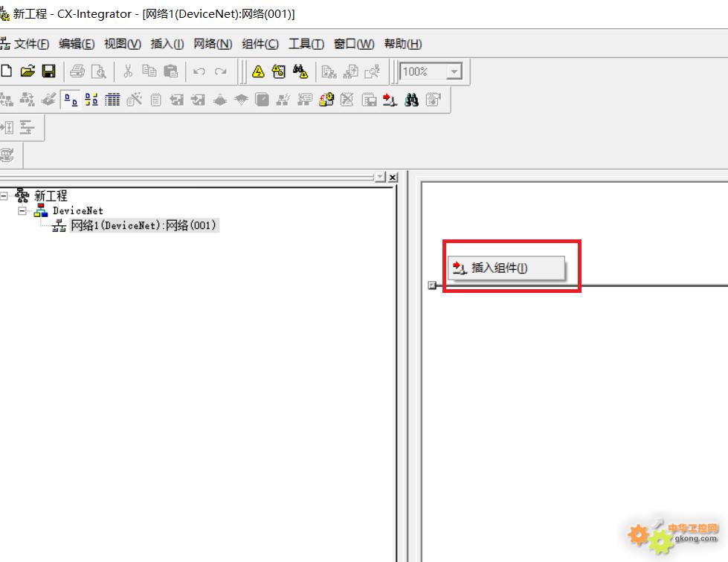Switch to the detail table view mode
The image size is (728, 562).
(x=112, y=100)
